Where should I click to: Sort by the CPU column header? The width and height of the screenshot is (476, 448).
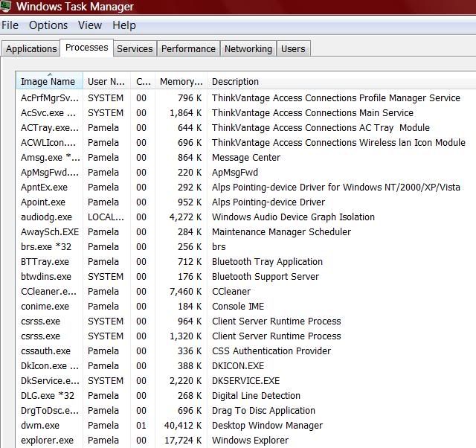click(144, 82)
